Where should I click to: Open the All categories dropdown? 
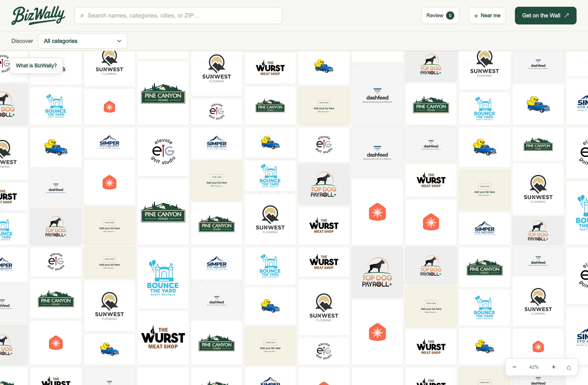83,41
